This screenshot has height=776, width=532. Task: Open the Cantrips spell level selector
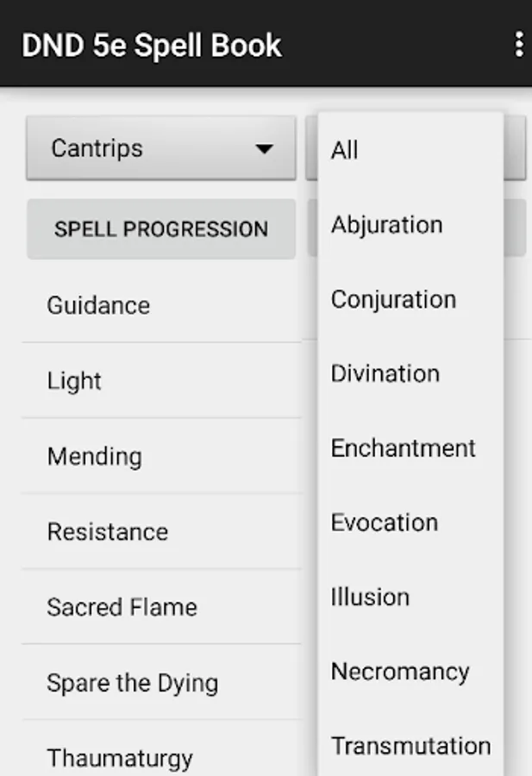click(x=160, y=148)
